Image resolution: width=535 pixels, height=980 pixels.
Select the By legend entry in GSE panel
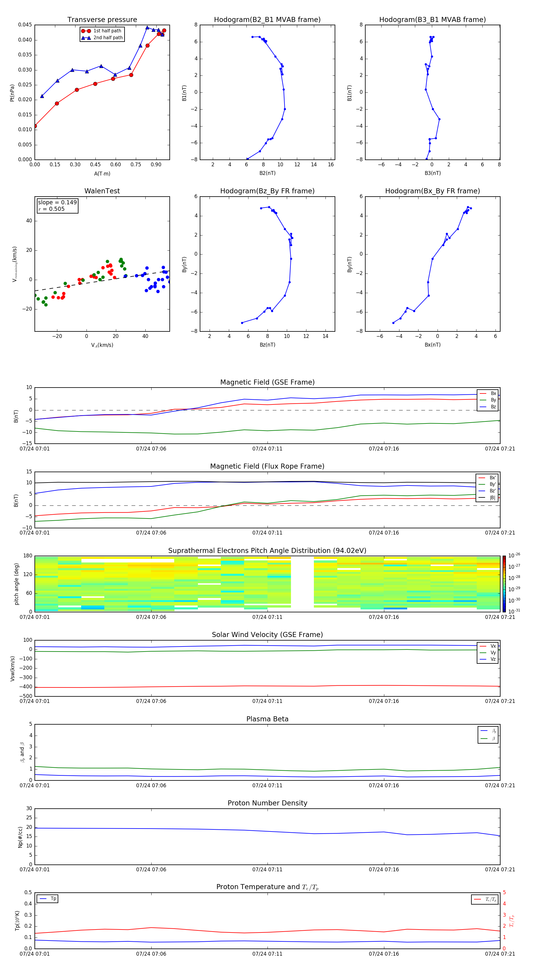point(488,400)
